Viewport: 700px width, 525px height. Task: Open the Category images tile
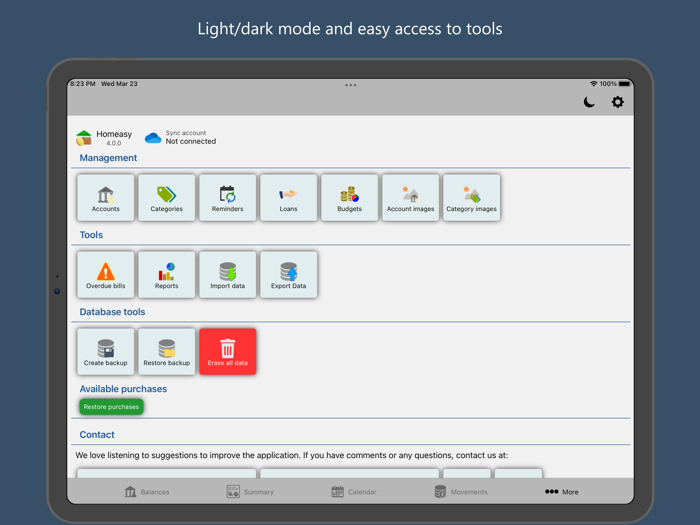(471, 198)
